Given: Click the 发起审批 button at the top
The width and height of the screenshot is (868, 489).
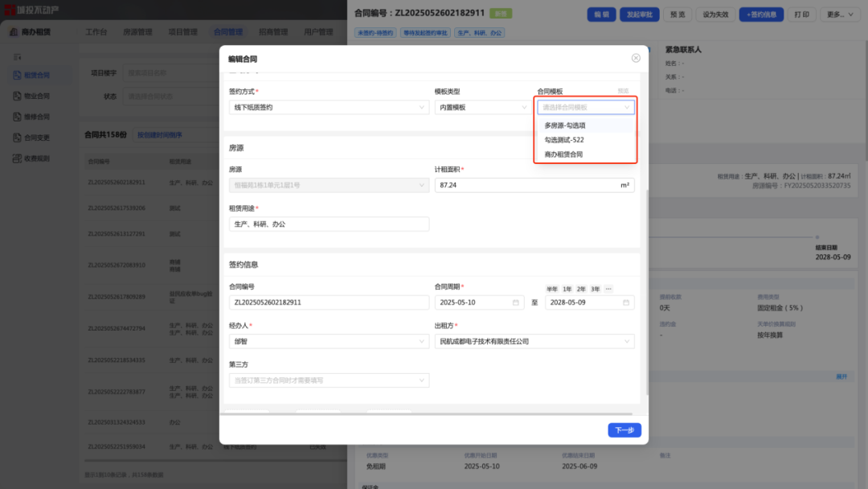Looking at the screenshot, I should (x=639, y=14).
